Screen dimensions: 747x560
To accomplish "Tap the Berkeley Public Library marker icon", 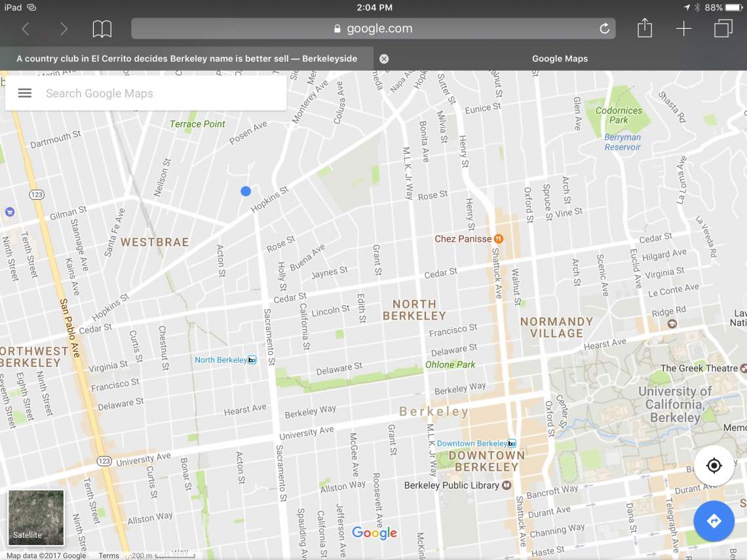I will tap(507, 485).
